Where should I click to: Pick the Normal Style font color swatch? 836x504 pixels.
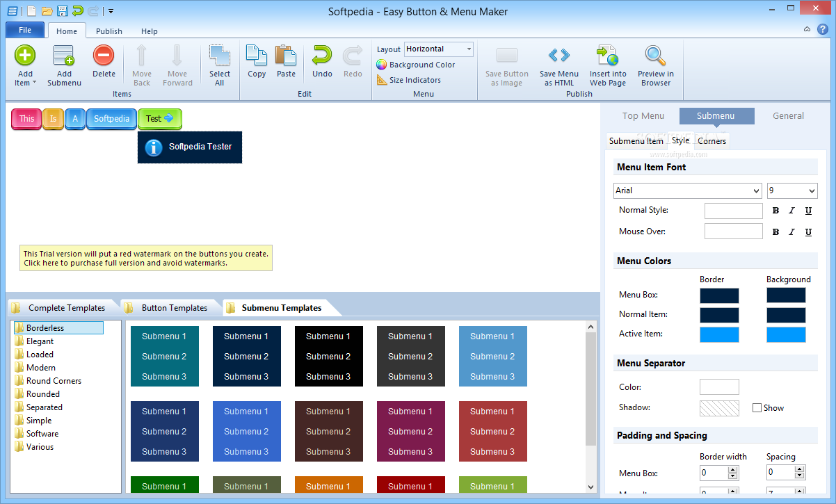(x=734, y=211)
